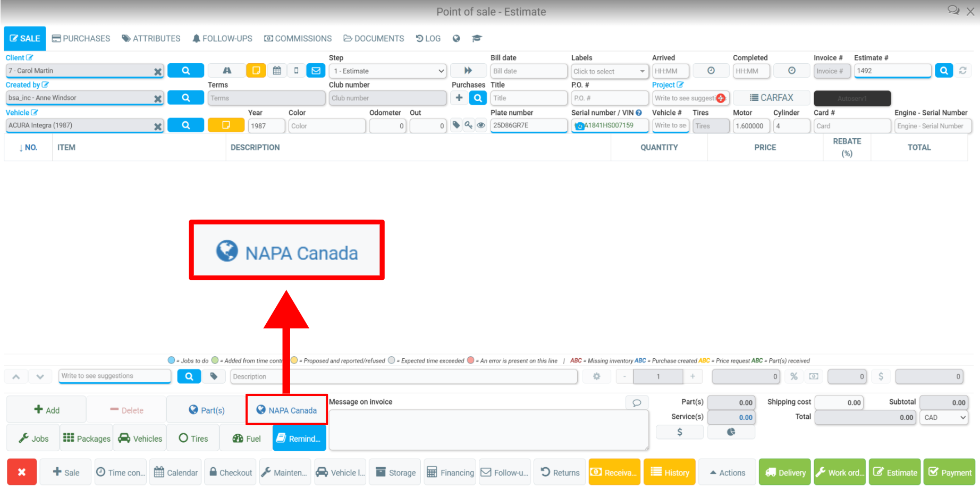Expand the Actions menu in the bottom bar

pos(727,473)
